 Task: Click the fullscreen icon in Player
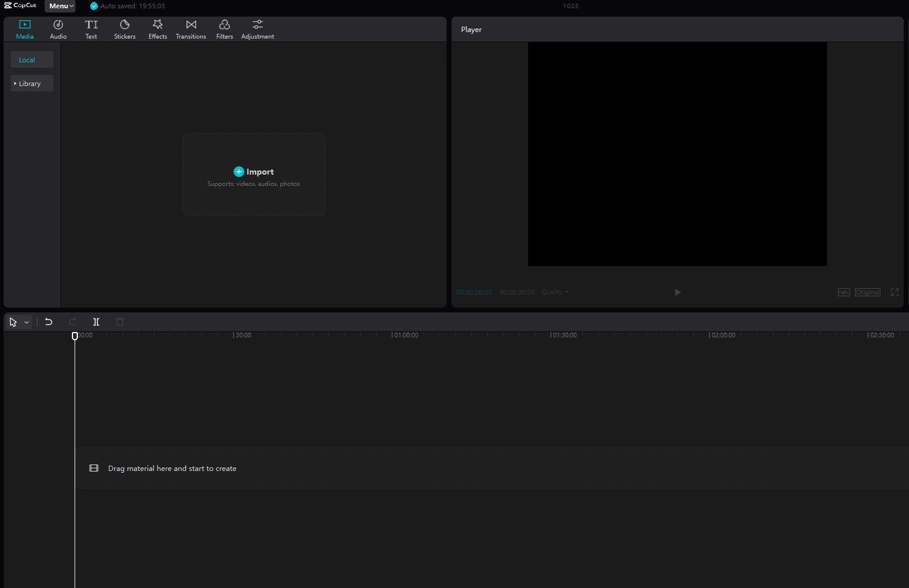pos(895,292)
